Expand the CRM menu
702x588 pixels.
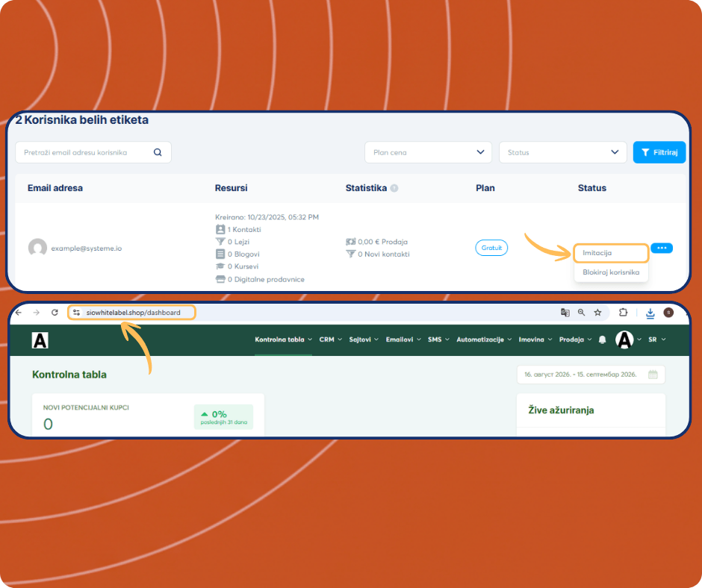click(330, 340)
